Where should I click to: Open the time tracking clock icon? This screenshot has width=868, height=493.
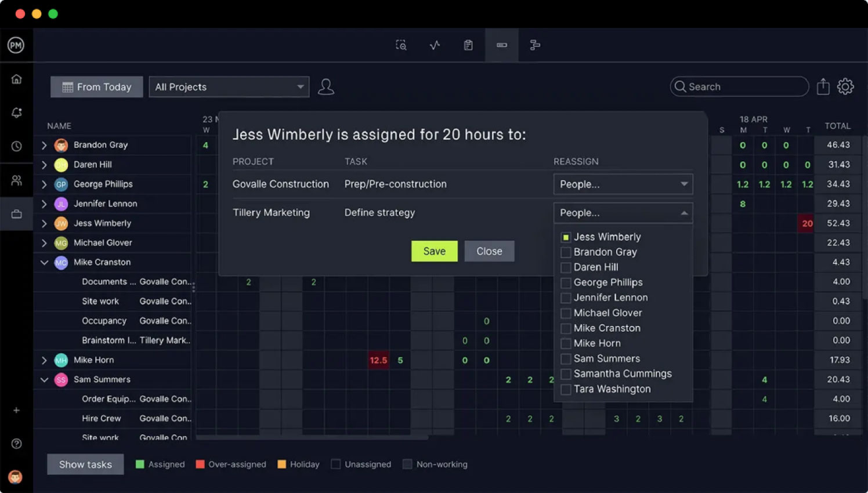coord(17,146)
